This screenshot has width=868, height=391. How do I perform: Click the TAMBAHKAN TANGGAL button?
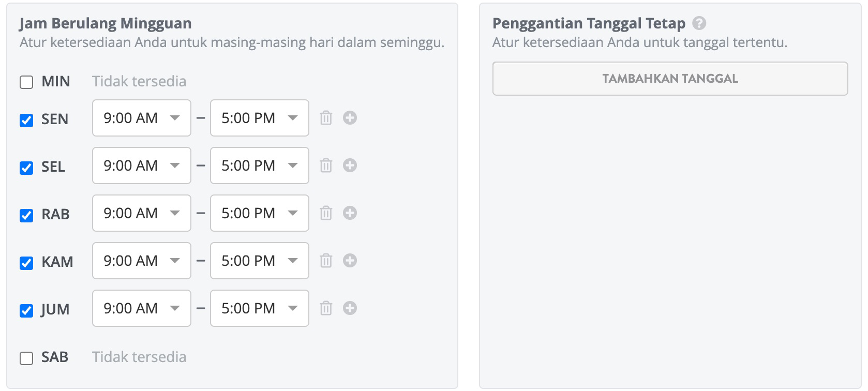click(x=670, y=79)
